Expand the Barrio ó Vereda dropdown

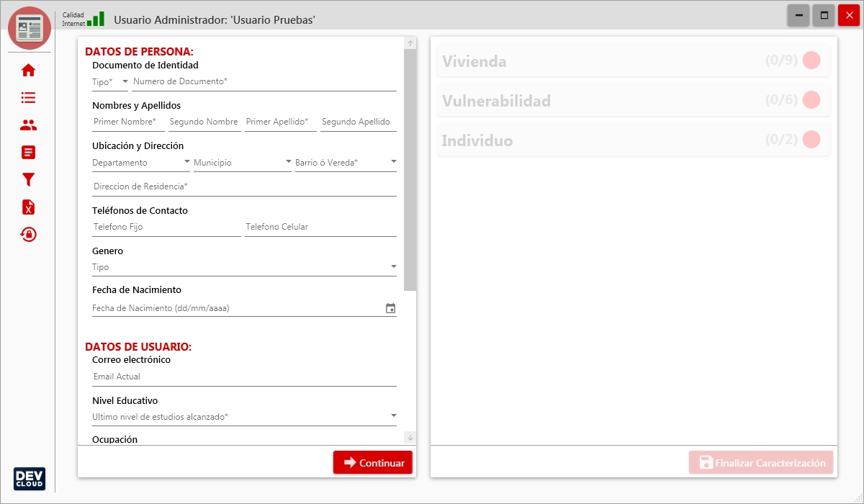coord(345,163)
